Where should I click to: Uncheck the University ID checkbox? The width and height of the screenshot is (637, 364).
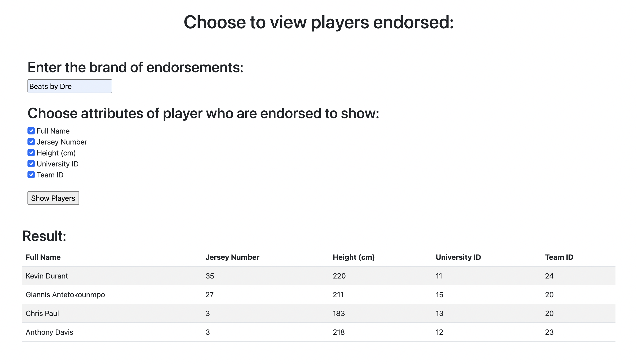click(x=31, y=164)
